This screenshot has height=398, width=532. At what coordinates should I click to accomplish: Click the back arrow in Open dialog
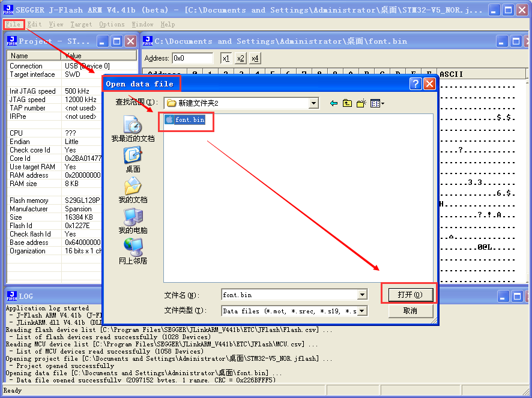[x=334, y=103]
